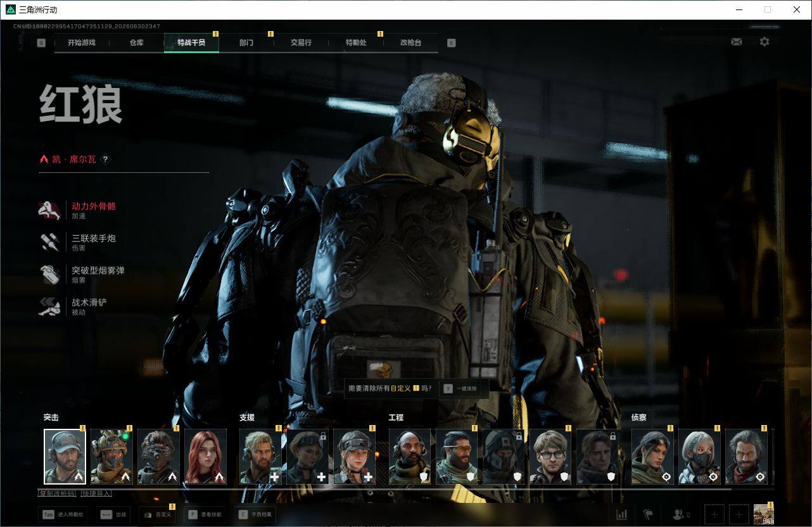The width and height of the screenshot is (812, 527).
Task: Click the F 查看技能 button
Action: [x=205, y=514]
